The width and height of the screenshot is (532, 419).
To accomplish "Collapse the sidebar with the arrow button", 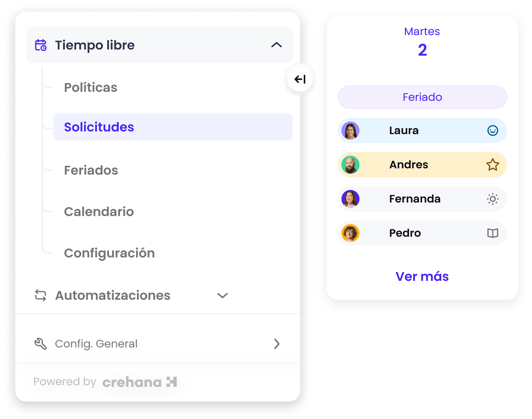I will point(300,79).
